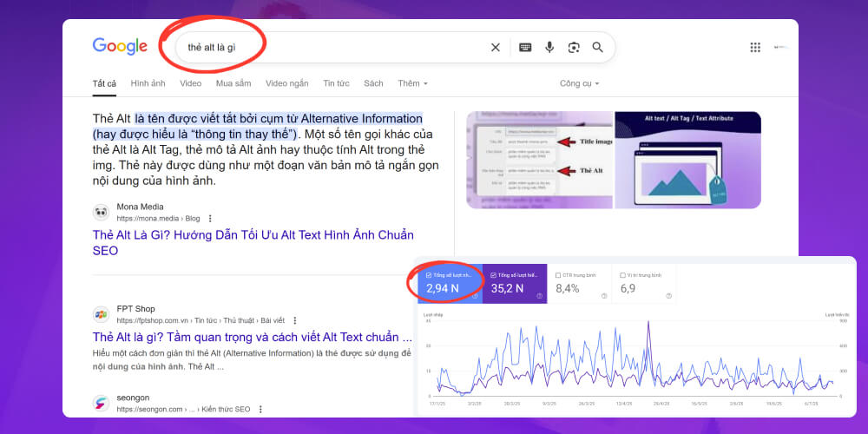This screenshot has width=868, height=434.
Task: Select the Tất cả tab
Action: pos(104,83)
